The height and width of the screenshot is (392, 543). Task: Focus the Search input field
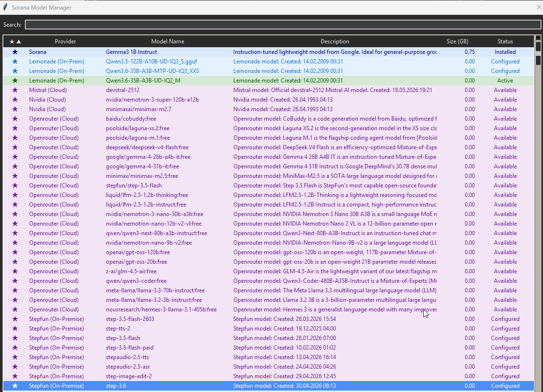coord(283,25)
